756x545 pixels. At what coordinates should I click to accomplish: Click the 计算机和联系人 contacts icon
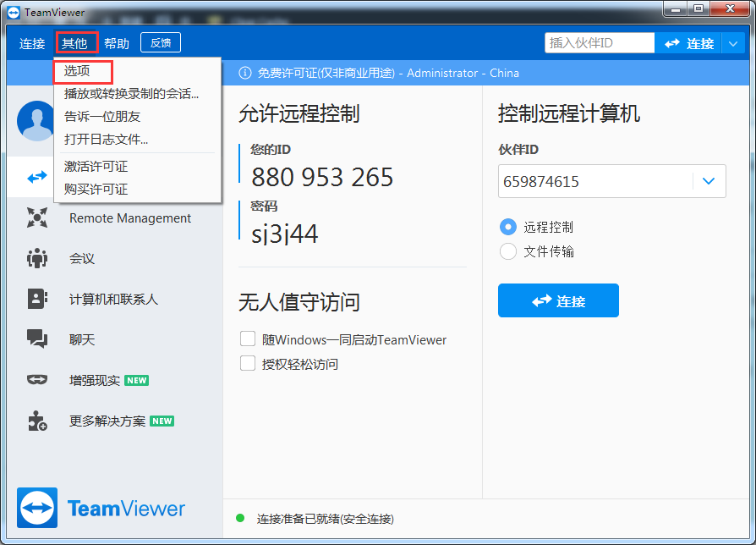(37, 299)
